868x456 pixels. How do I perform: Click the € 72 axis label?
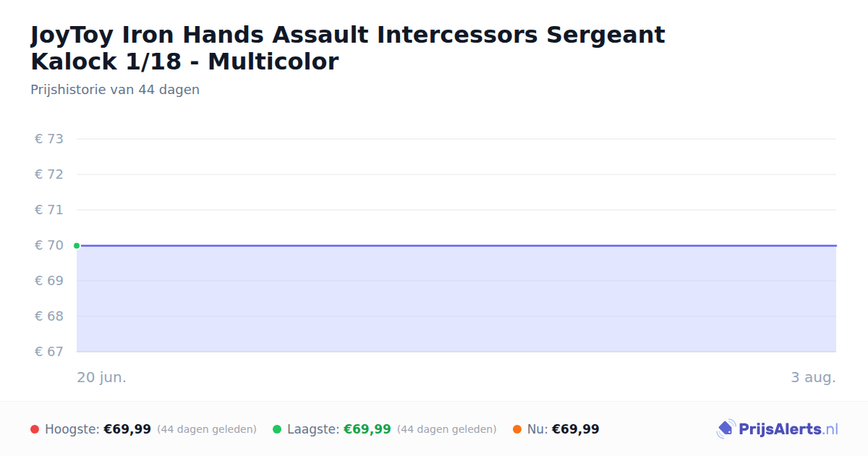[x=49, y=174]
